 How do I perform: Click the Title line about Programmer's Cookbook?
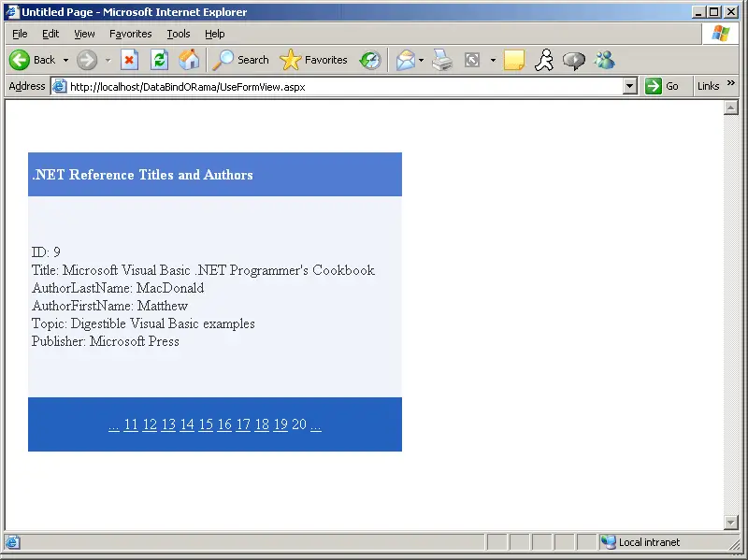pos(203,270)
